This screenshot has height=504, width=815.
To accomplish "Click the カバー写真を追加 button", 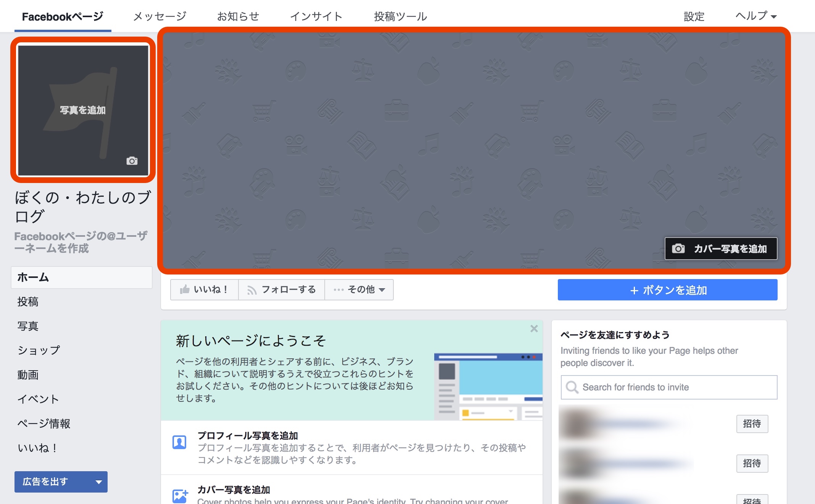I will pyautogui.click(x=721, y=249).
